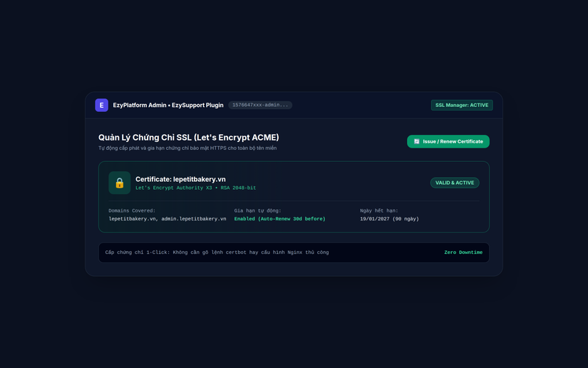Click the Ngày hết hạn label

click(379, 211)
